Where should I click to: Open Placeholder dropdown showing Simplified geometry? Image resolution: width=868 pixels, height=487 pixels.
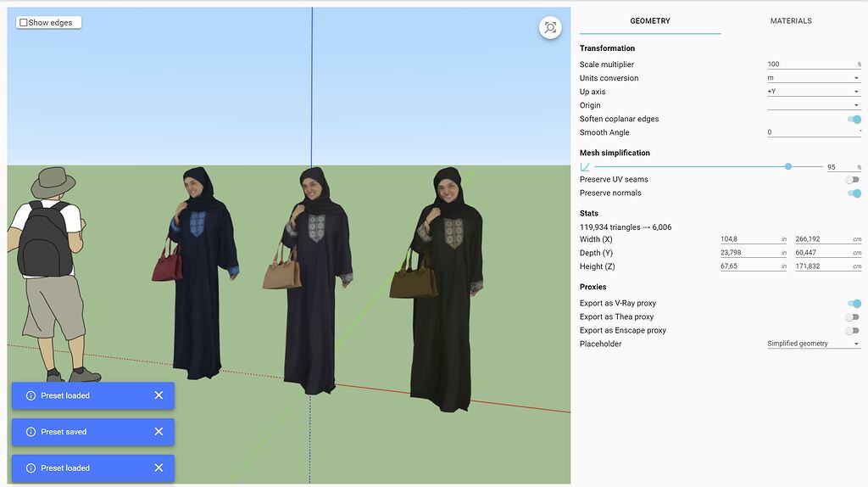814,344
